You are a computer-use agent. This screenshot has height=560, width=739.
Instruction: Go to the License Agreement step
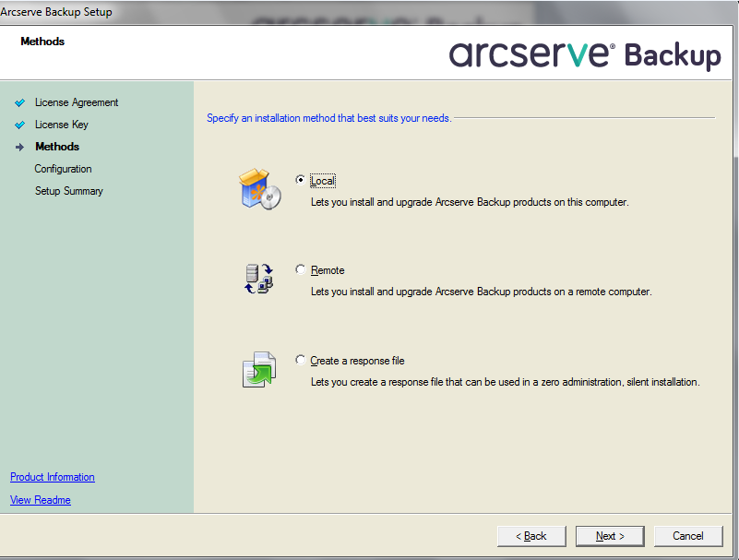pos(77,102)
